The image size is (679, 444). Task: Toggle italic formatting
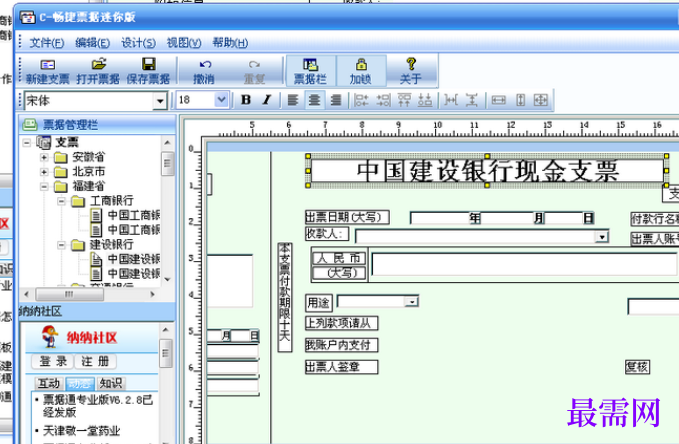click(267, 100)
